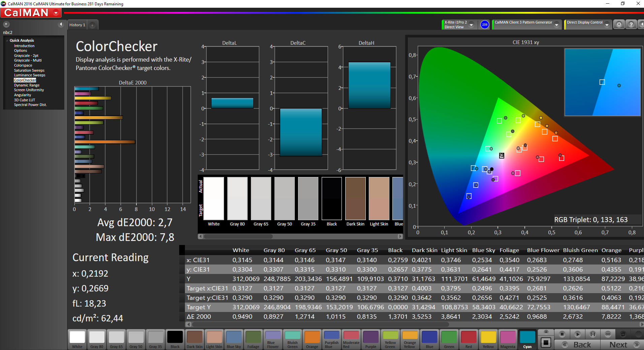The width and height of the screenshot is (644, 350).
Task: Click the stop measurement icon
Action: tap(562, 334)
